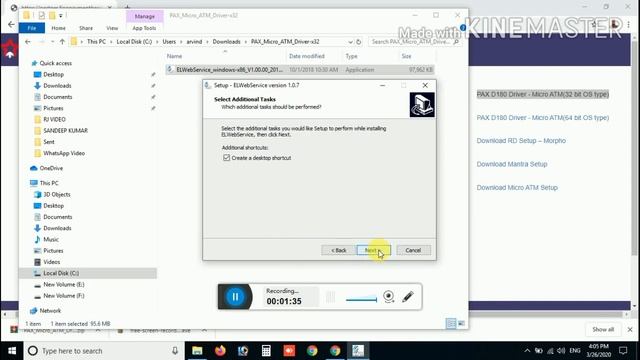640x360 pixels.
Task: Open Quick access in sidebar
Action: [56, 63]
